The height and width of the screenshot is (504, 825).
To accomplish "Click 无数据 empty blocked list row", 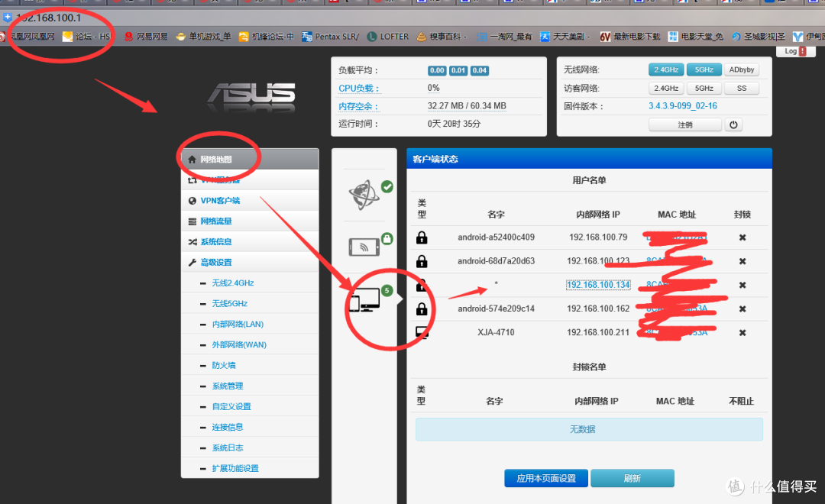I will click(589, 429).
